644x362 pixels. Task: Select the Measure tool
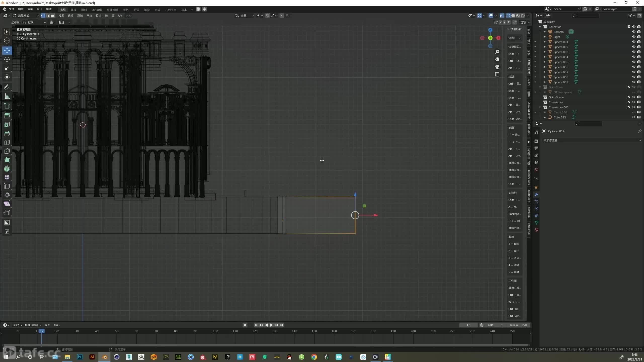pyautogui.click(x=7, y=96)
